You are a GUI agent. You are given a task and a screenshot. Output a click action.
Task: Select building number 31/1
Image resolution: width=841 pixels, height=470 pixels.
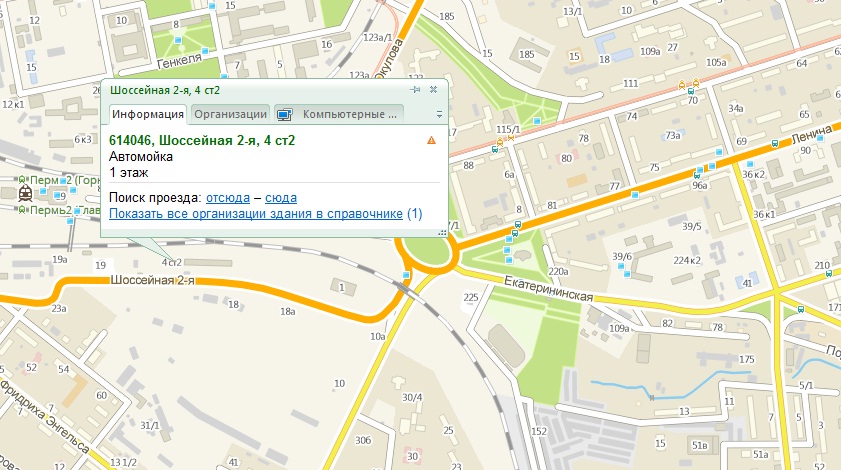[x=150, y=425]
